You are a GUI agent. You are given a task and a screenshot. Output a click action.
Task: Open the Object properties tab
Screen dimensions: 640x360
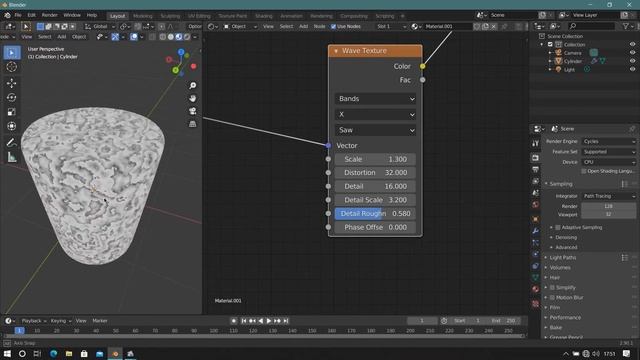pyautogui.click(x=536, y=219)
